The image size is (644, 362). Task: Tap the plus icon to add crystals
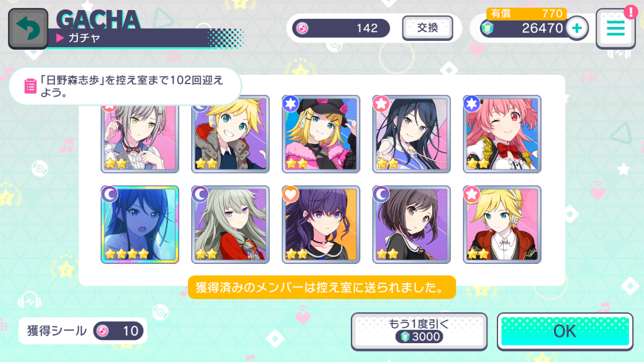click(577, 28)
